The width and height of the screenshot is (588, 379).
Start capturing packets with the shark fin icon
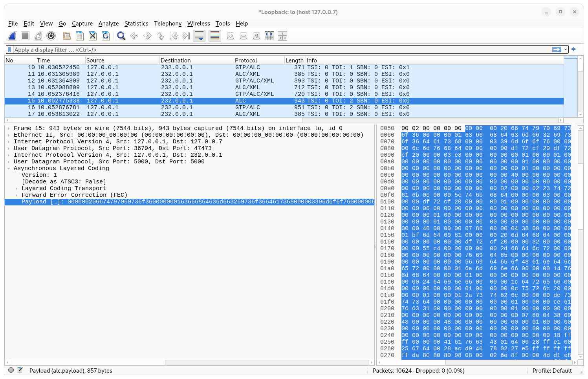coord(12,36)
